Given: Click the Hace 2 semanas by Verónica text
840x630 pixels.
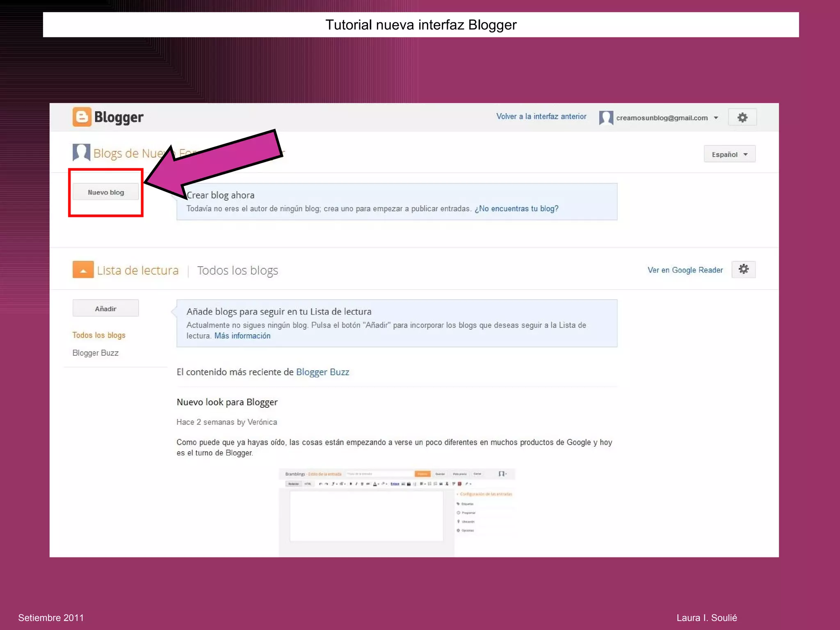Looking at the screenshot, I should 226,422.
